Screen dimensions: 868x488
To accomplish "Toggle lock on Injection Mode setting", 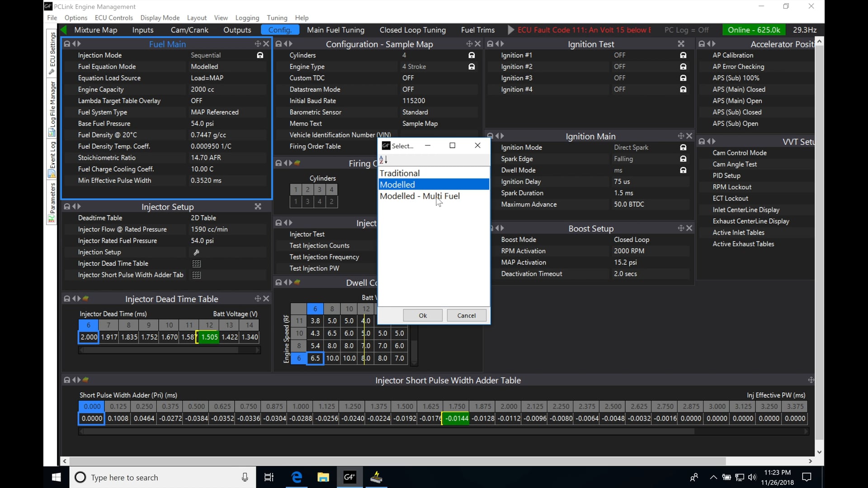I will (x=260, y=55).
